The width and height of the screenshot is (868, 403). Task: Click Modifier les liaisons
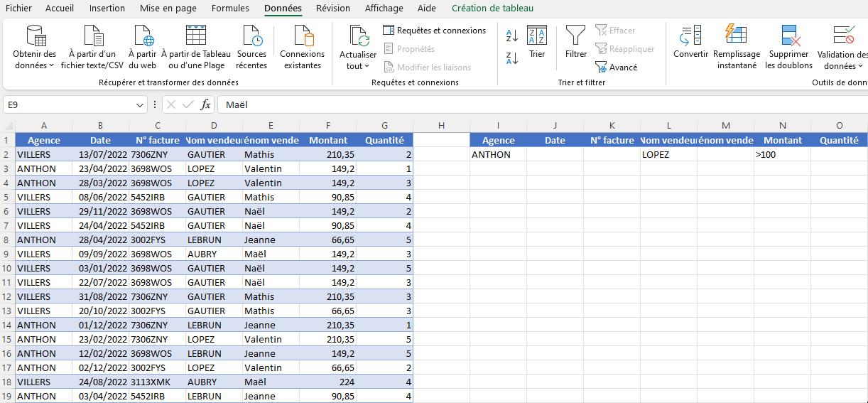(427, 68)
